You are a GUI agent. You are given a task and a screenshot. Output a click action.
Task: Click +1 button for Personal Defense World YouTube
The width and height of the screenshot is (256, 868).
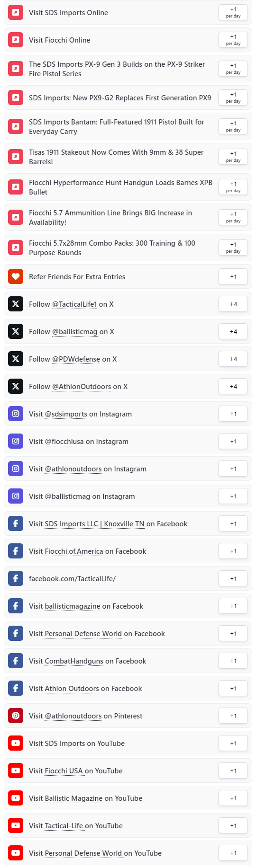coord(233,853)
